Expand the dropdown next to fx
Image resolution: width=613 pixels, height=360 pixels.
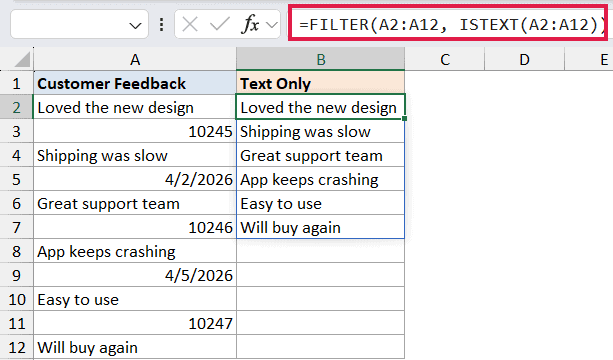(272, 25)
